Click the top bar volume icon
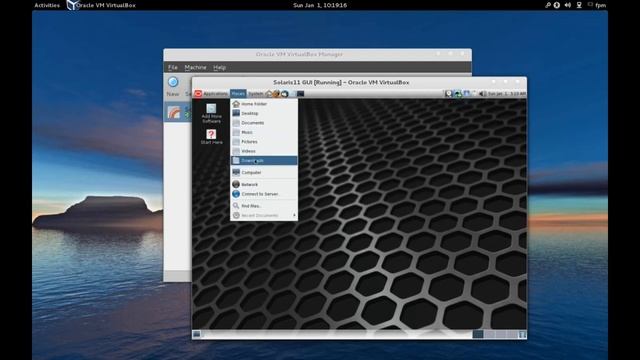This screenshot has height=360, width=640. coord(568,5)
